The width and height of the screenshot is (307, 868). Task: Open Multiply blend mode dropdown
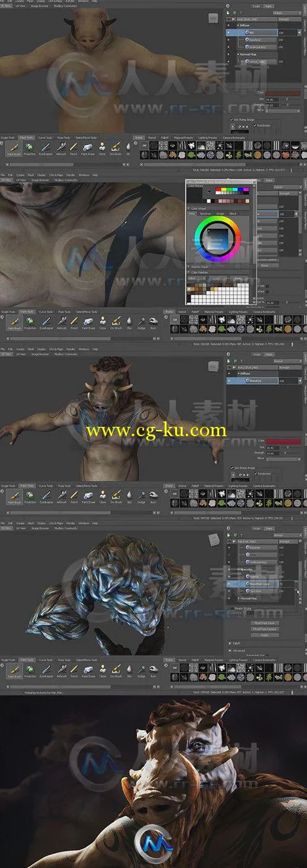[287, 12]
